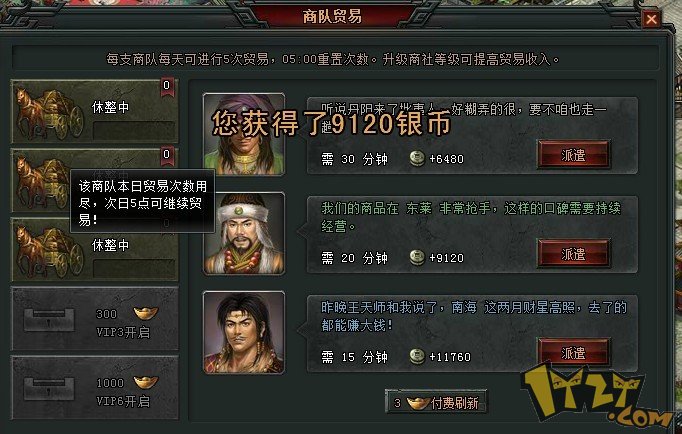Image resolution: width=682 pixels, height=434 pixels.
Task: Dispatch caravan on the 20-minute Donglai trade
Action: [x=574, y=253]
